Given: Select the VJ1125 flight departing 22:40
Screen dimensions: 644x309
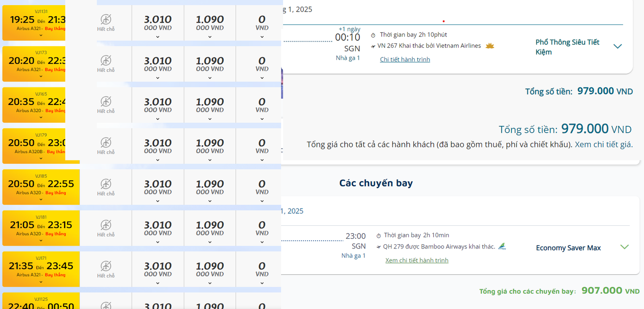Looking at the screenshot, I should coord(41,303).
